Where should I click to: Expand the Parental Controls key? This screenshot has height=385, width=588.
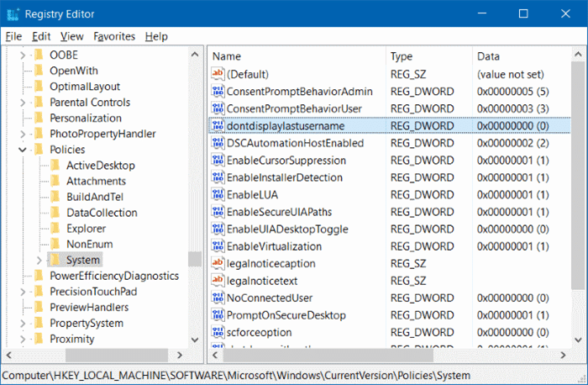[23, 103]
